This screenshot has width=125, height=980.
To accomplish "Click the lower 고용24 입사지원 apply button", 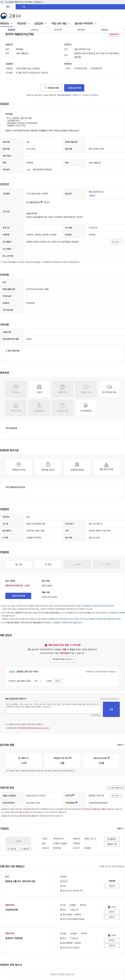I will pos(18,596).
